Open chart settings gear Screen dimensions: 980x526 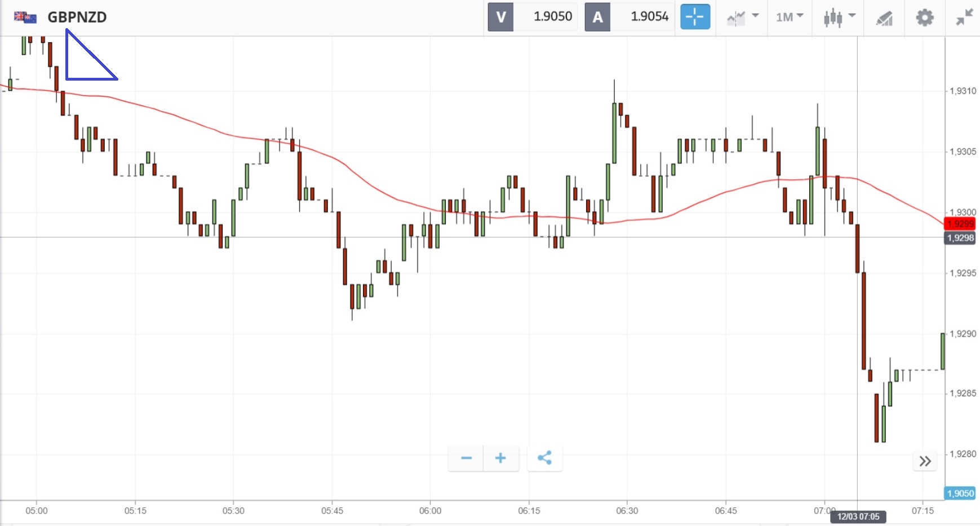click(924, 17)
